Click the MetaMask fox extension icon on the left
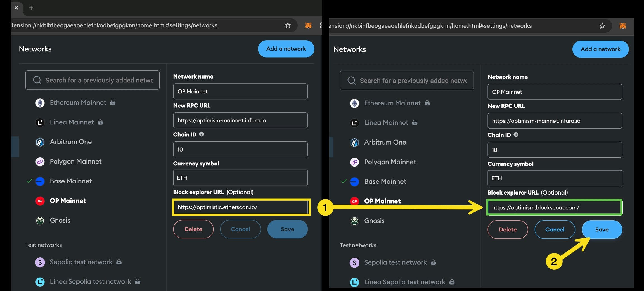 click(308, 25)
